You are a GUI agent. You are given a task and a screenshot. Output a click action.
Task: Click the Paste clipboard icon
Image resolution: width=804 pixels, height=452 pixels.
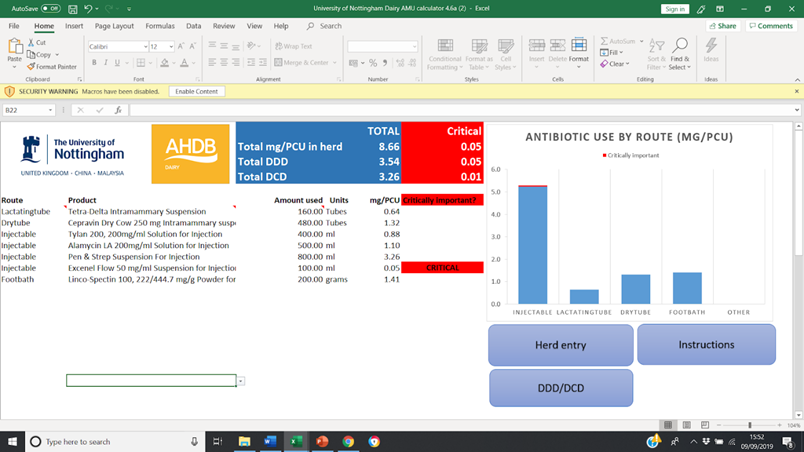click(x=14, y=46)
